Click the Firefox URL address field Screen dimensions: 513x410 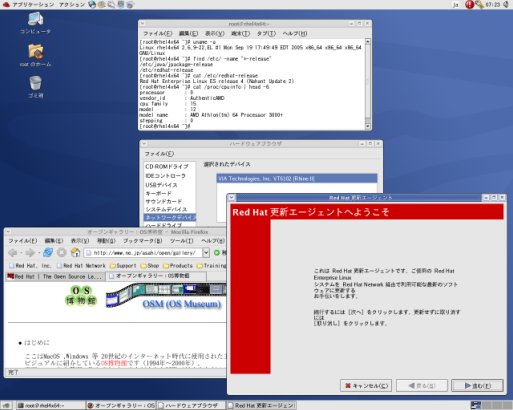coord(143,253)
